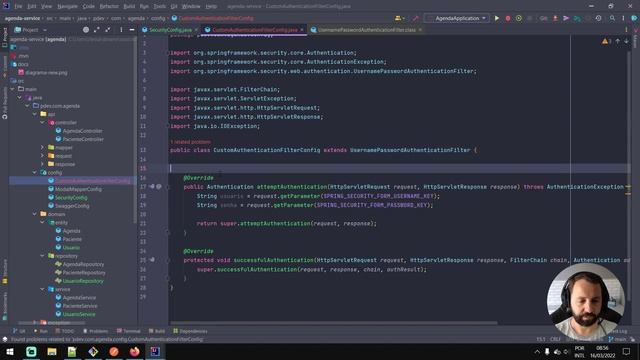Collapse the config package
The image size is (640, 360).
click(35, 172)
